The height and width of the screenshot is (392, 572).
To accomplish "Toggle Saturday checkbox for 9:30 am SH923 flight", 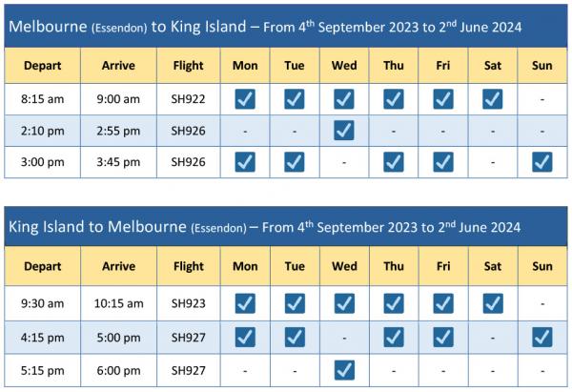I will coord(492,303).
